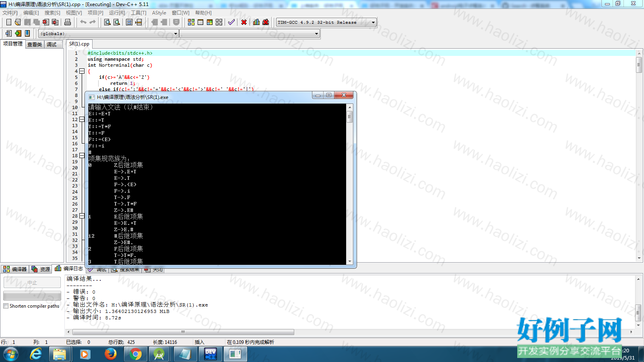Open the (globals) class dropdown
This screenshot has width=644, height=362.
[x=108, y=34]
